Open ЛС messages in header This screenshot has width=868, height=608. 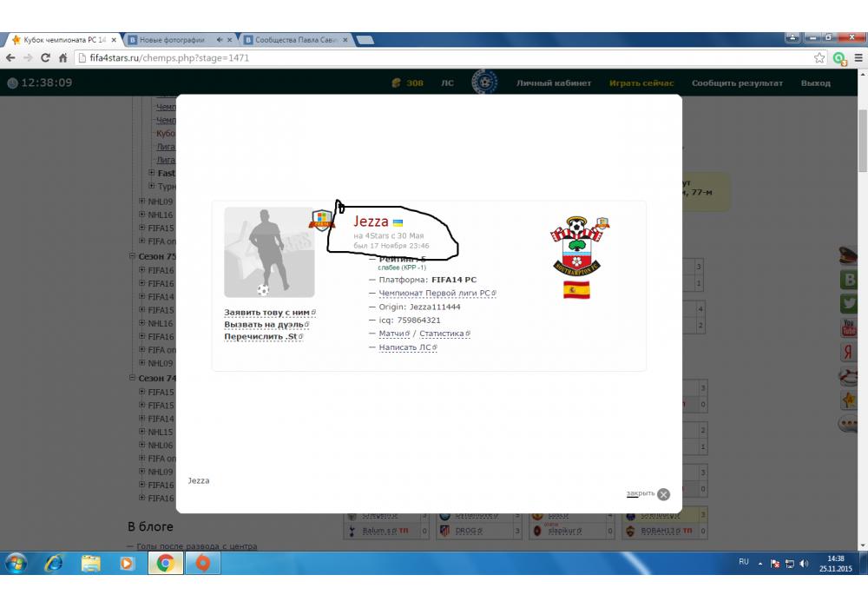(447, 83)
